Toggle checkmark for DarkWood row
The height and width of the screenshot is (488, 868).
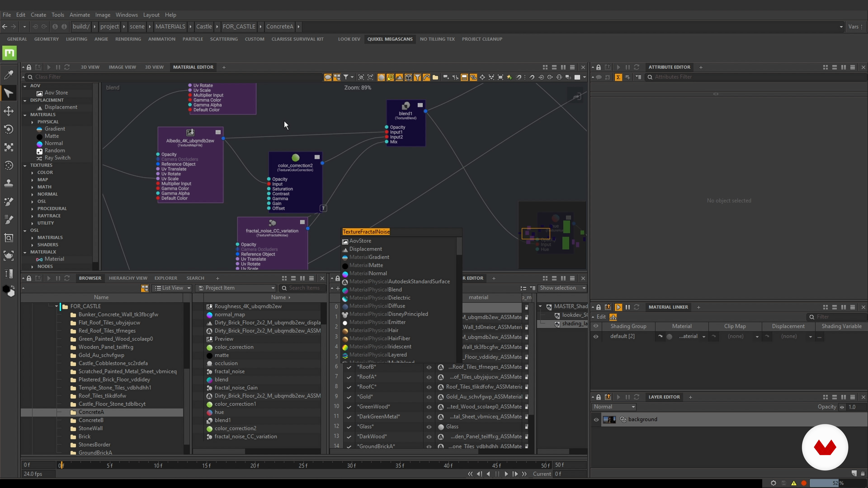pos(349,436)
